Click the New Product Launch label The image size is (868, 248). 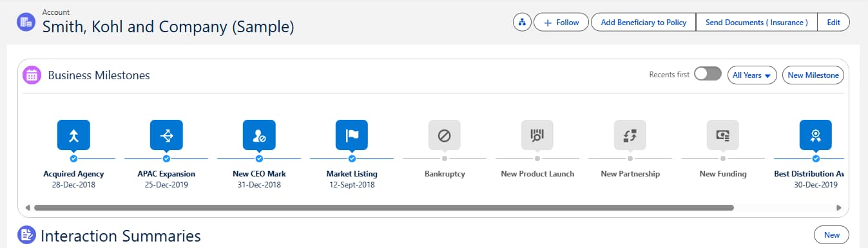(537, 174)
